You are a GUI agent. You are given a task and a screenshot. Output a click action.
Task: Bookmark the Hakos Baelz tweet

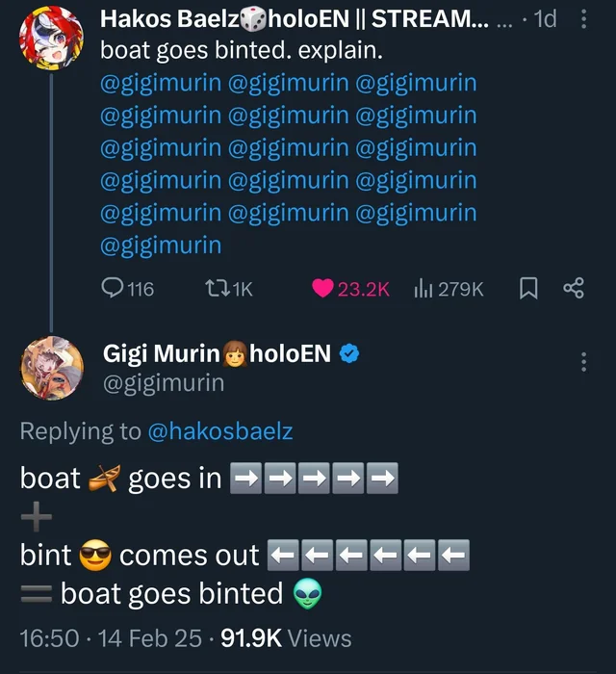coord(528,288)
